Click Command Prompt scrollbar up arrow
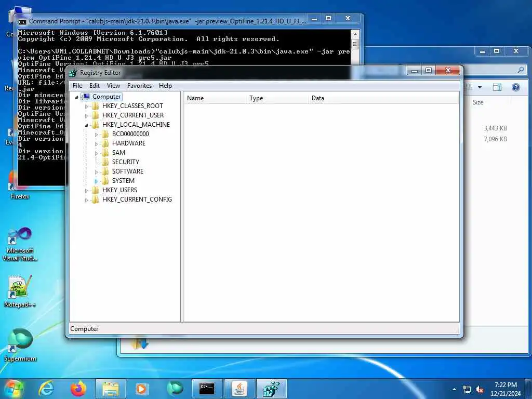 click(355, 34)
